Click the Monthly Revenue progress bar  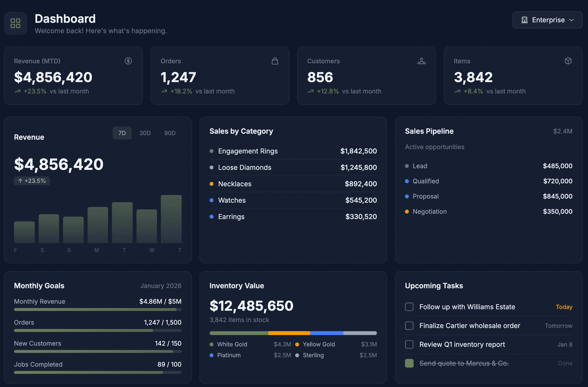coord(98,310)
